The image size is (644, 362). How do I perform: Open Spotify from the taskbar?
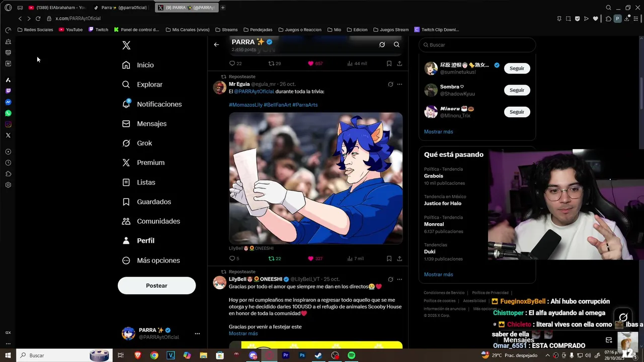pyautogui.click(x=351, y=355)
